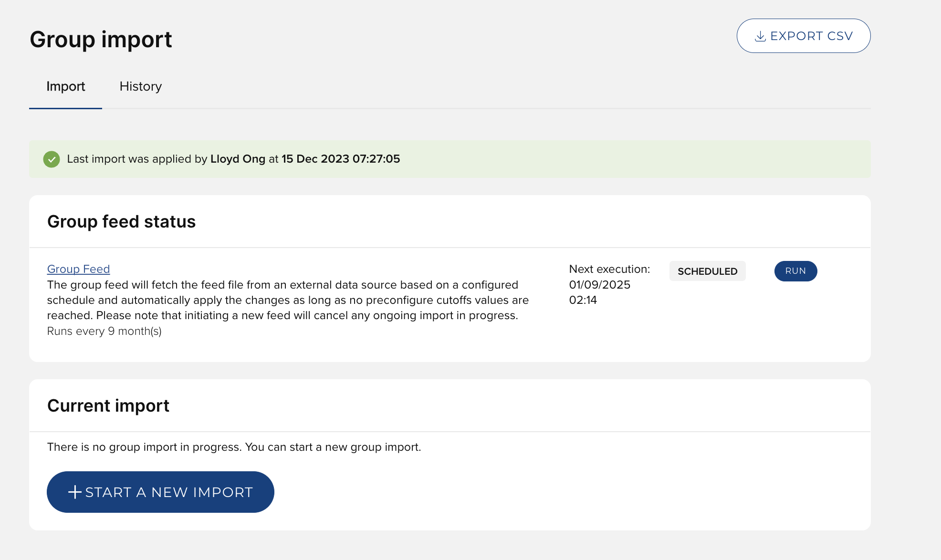Click the Current import heading
Image resolution: width=941 pixels, height=560 pixels.
pyautogui.click(x=108, y=406)
